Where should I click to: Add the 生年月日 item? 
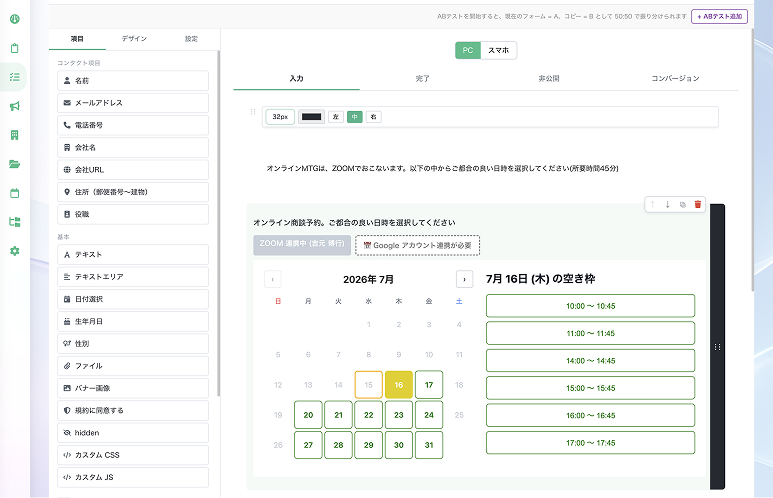(133, 321)
